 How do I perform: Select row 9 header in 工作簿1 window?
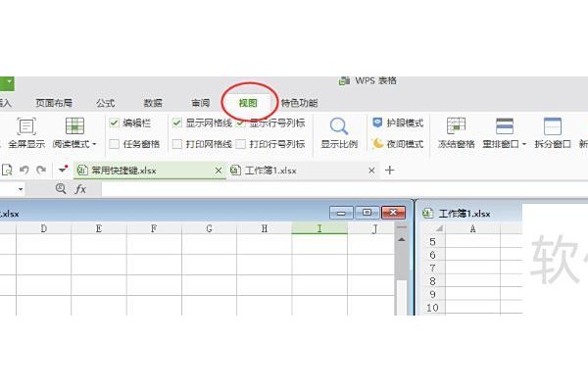433,294
